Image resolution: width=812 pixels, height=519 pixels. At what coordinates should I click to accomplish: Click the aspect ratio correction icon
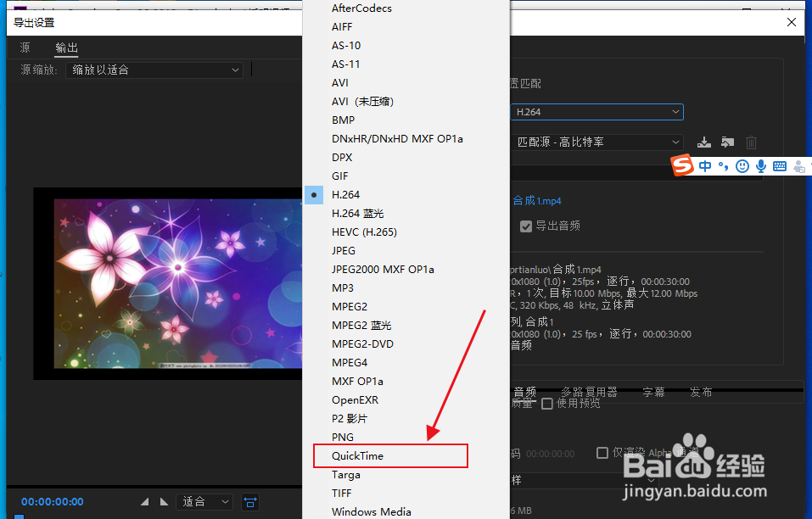click(250, 502)
